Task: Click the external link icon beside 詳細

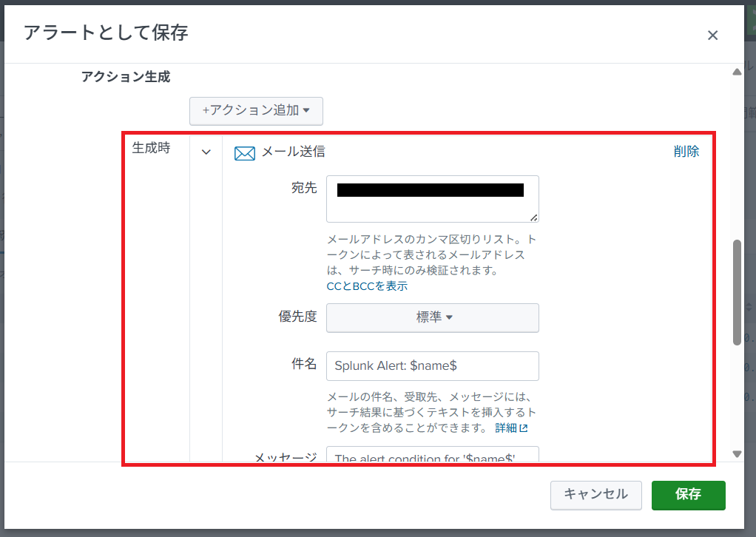Action: [524, 428]
